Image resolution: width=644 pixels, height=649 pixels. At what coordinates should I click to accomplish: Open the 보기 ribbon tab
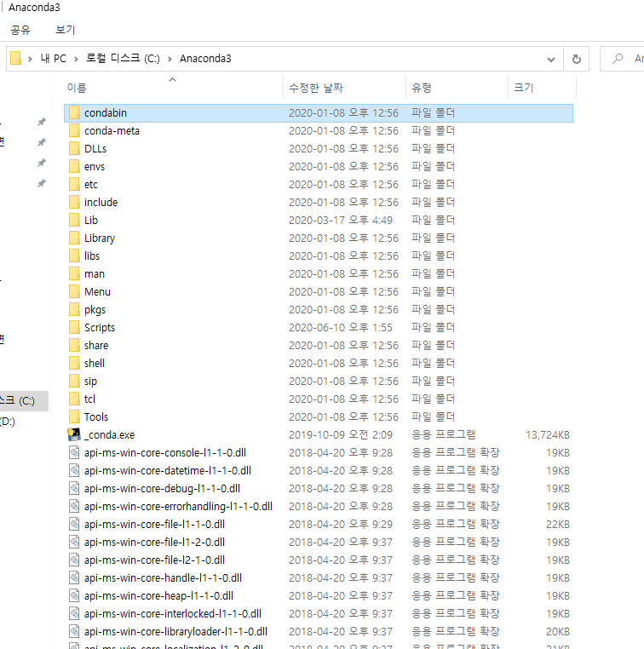(x=65, y=30)
